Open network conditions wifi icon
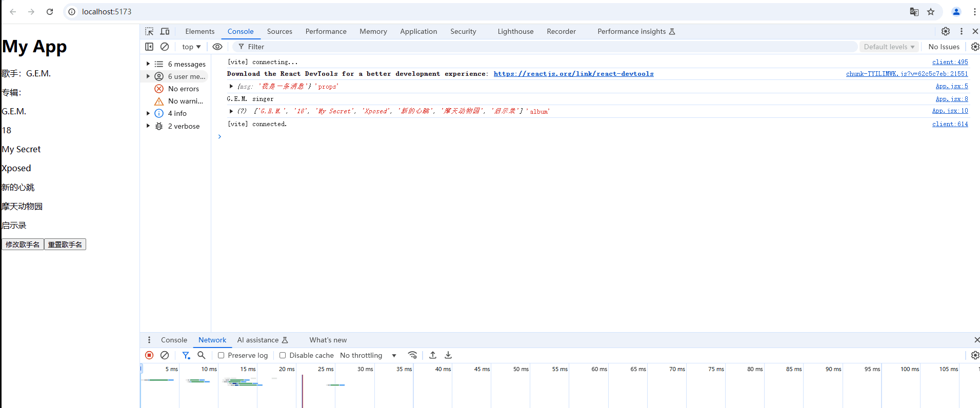 coord(412,355)
